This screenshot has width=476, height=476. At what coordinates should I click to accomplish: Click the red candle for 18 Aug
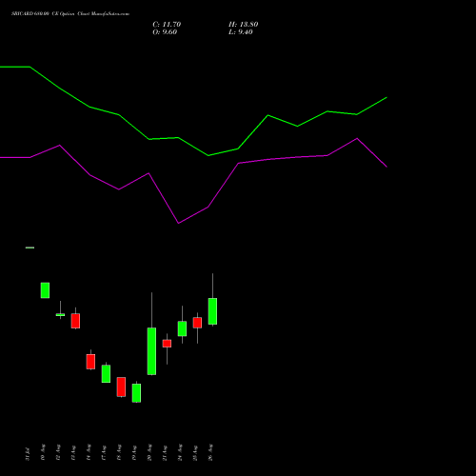point(121,387)
